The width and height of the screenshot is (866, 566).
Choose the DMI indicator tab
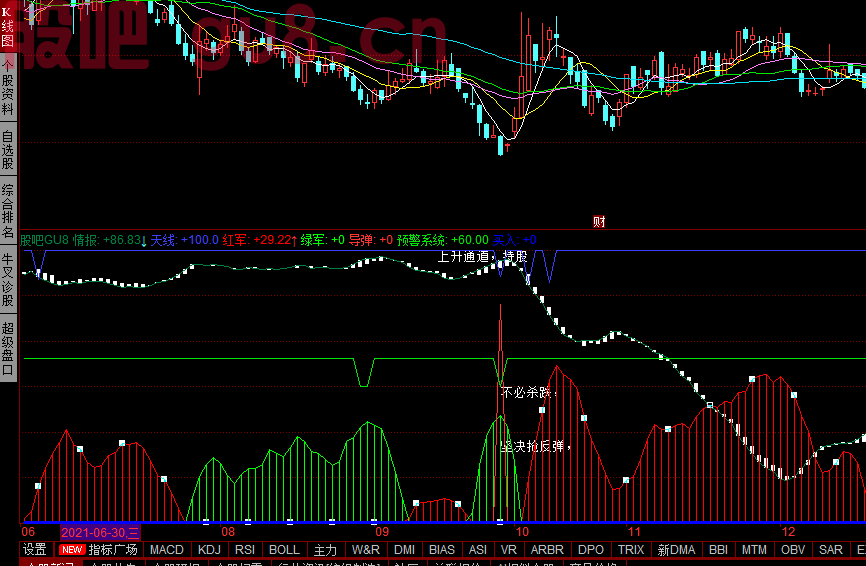click(404, 549)
